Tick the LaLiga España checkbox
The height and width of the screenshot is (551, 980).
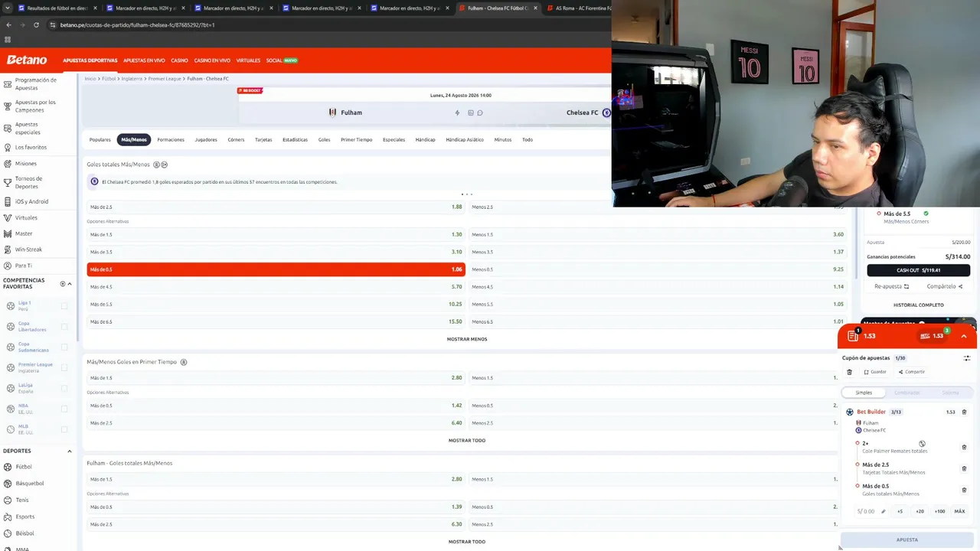point(64,388)
